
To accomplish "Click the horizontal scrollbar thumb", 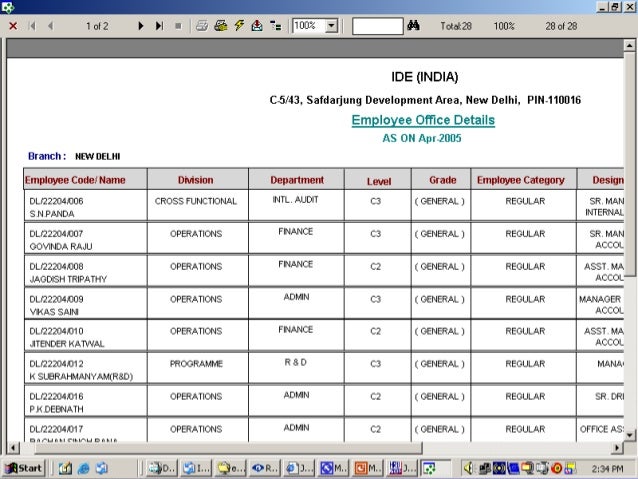I will coord(228,448).
